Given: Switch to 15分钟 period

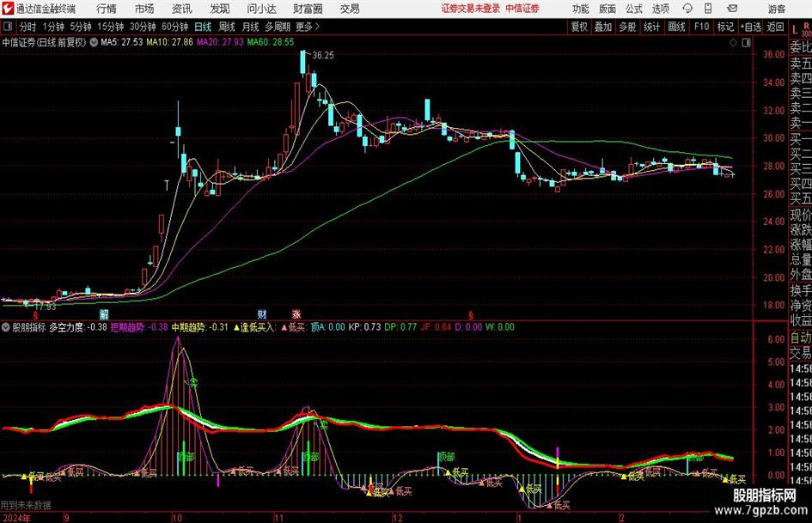Looking at the screenshot, I should pyautogui.click(x=110, y=27).
